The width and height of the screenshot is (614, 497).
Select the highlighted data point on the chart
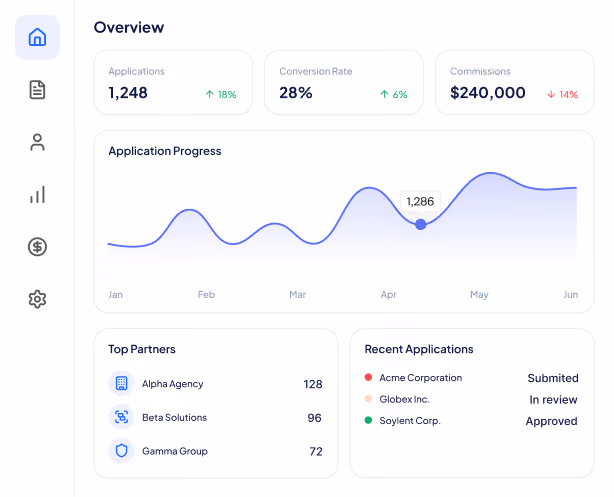pyautogui.click(x=421, y=224)
